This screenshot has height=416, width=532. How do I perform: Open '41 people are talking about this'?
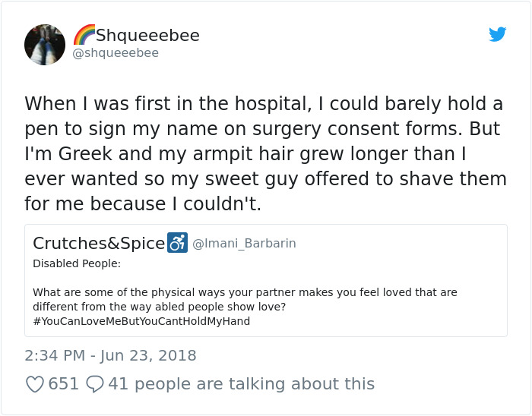pyautogui.click(x=241, y=384)
